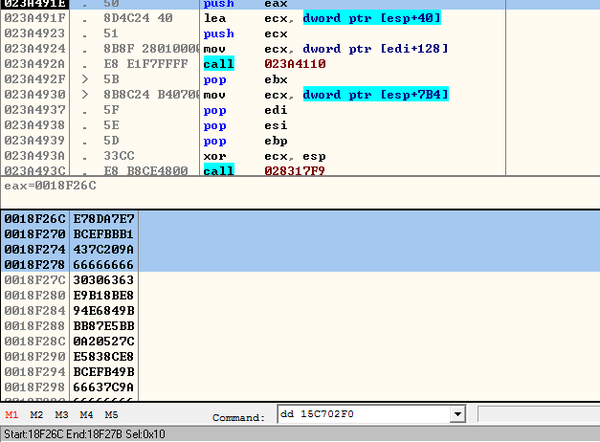The image size is (600, 442).
Task: Select dump row at address 0018F27C
Action: click(300, 280)
